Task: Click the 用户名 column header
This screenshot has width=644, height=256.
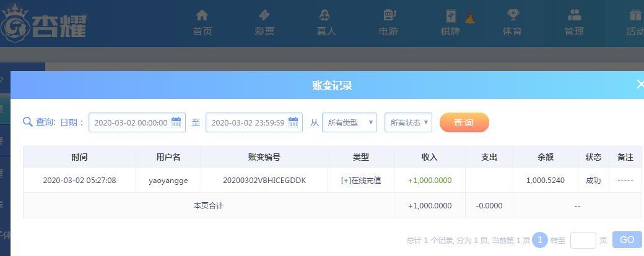Action: click(x=168, y=157)
